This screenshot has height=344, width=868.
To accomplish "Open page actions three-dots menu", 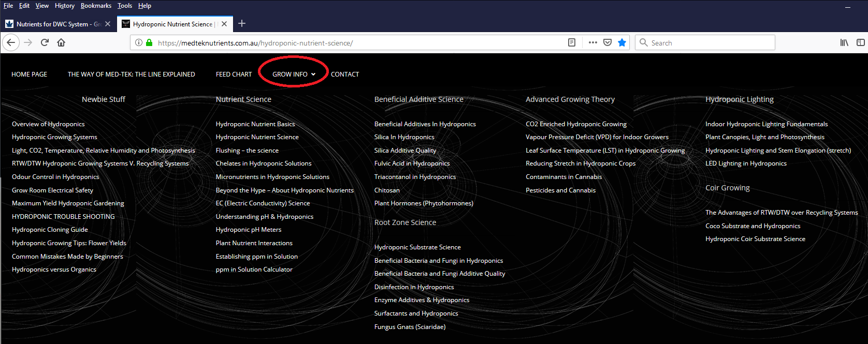I will point(592,42).
